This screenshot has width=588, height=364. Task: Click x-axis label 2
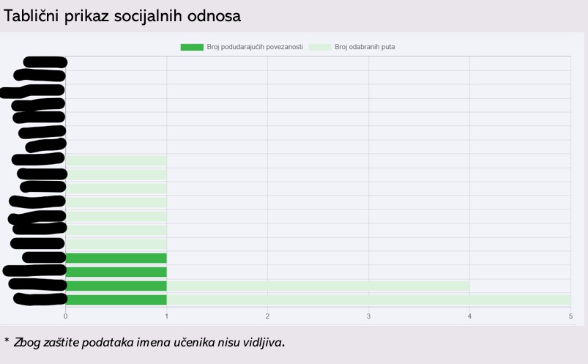(267, 316)
